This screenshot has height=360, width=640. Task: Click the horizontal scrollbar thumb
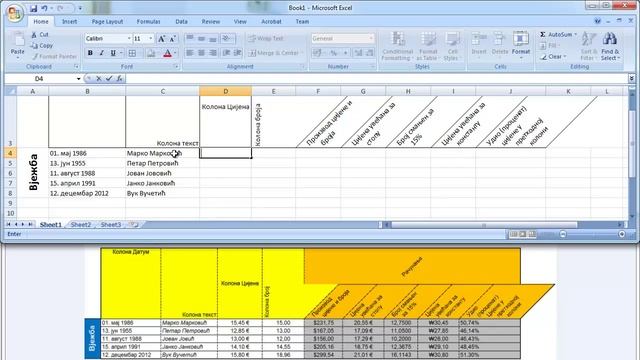[x=484, y=224]
